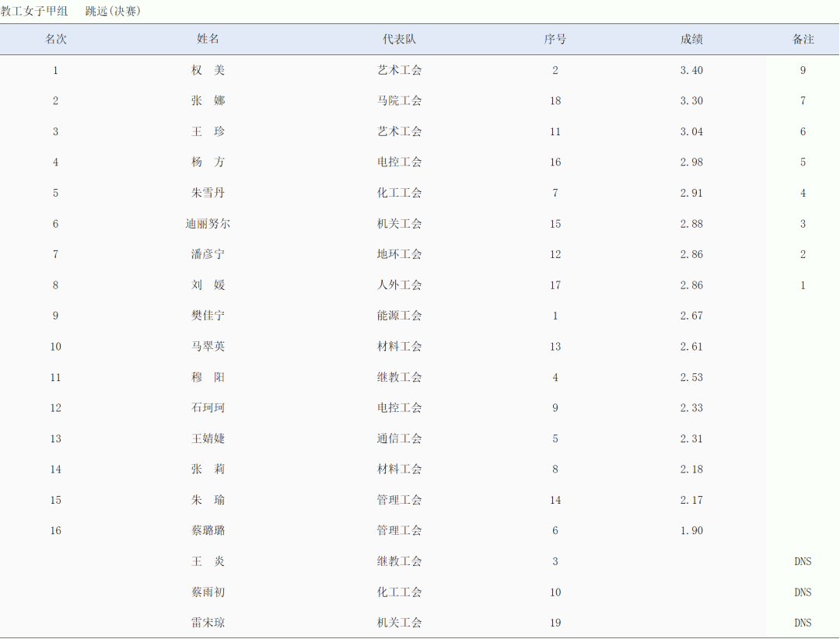Click the DNS remark in 雷宋琼's row

803,623
